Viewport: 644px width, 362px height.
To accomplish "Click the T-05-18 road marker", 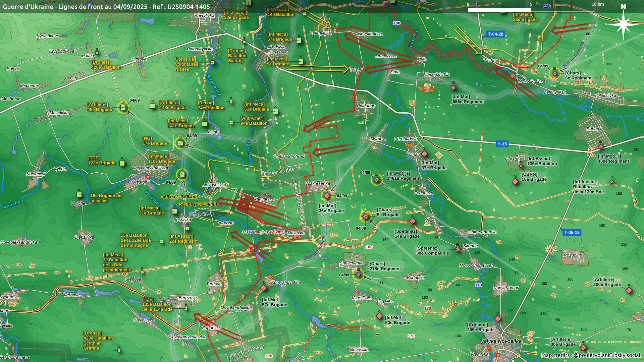I will click(x=572, y=233).
